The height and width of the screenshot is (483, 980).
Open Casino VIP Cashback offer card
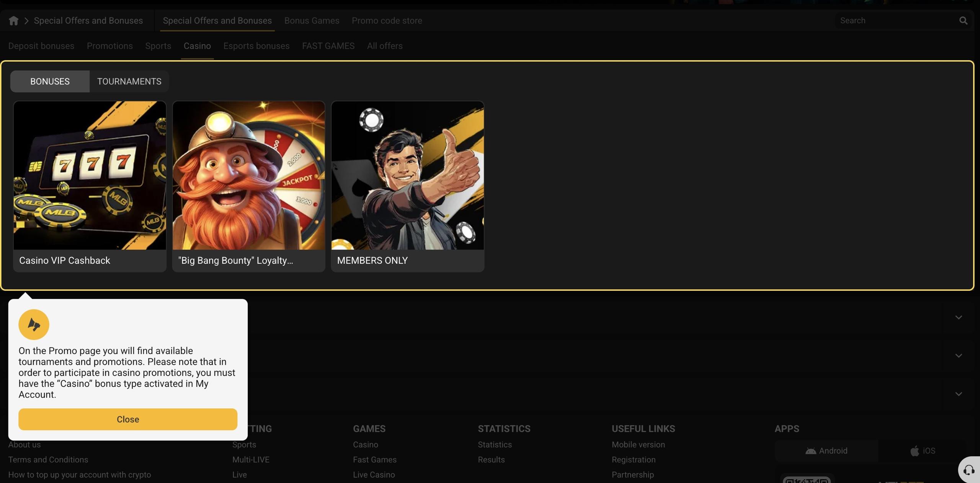pos(90,186)
